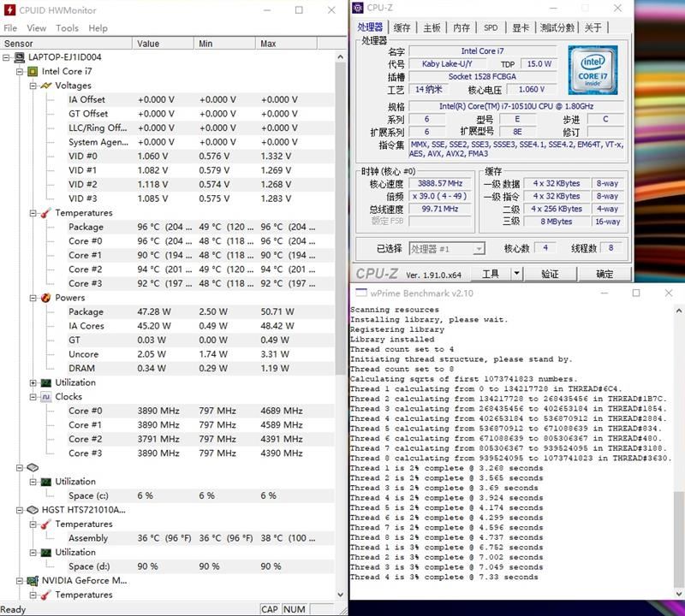Click the HWMonitor scroll down arrow
Image resolution: width=685 pixels, height=616 pixels.
340,595
